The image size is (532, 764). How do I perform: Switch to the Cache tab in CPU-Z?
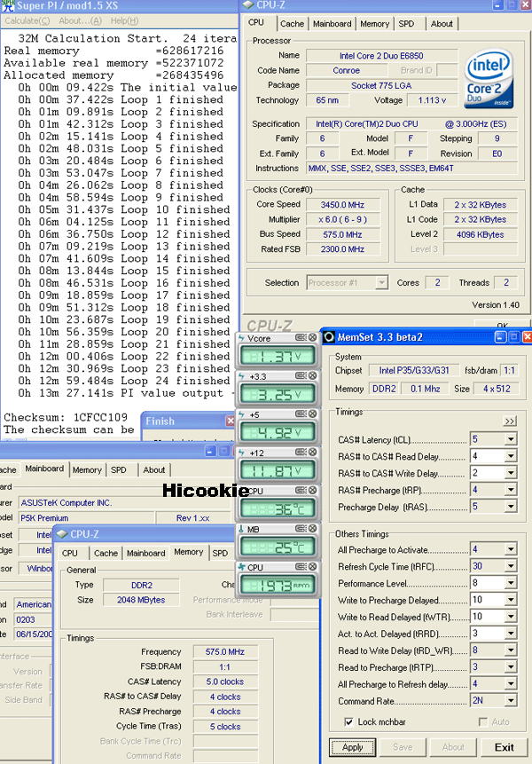click(293, 24)
